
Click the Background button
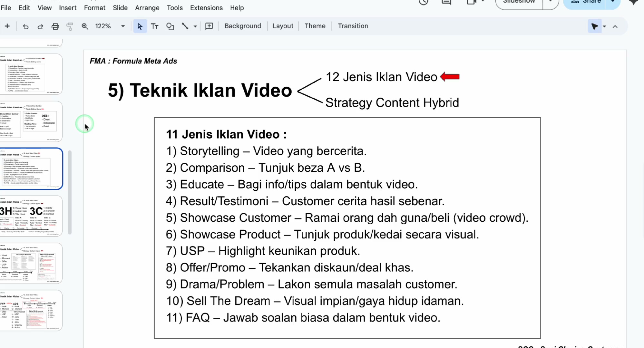coord(243,26)
